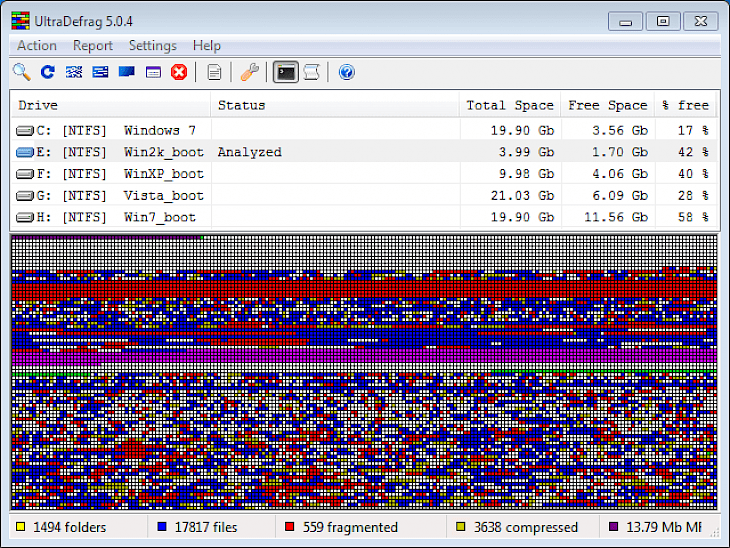Maximize the UltraDefrag window
This screenshot has width=730, height=548.
click(x=663, y=21)
